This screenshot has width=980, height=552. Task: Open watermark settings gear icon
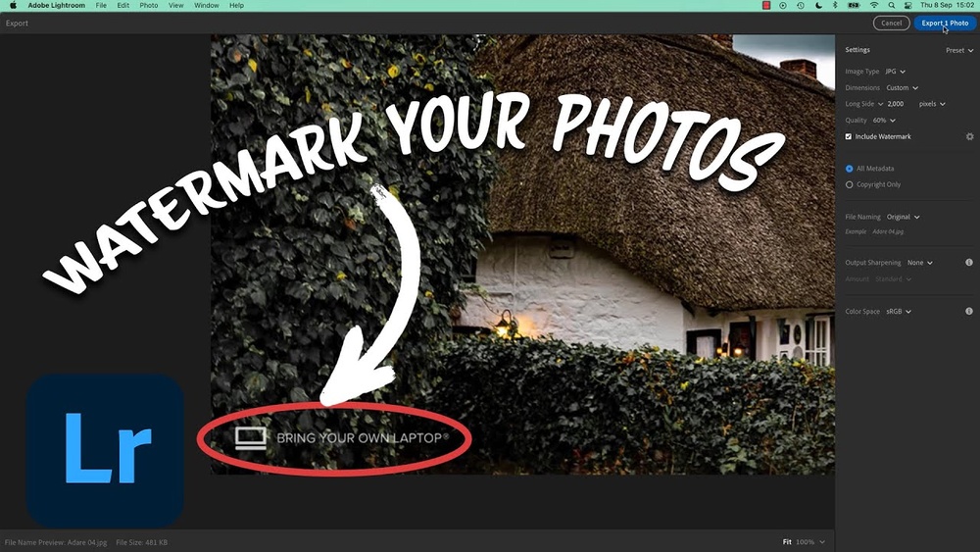tap(969, 136)
